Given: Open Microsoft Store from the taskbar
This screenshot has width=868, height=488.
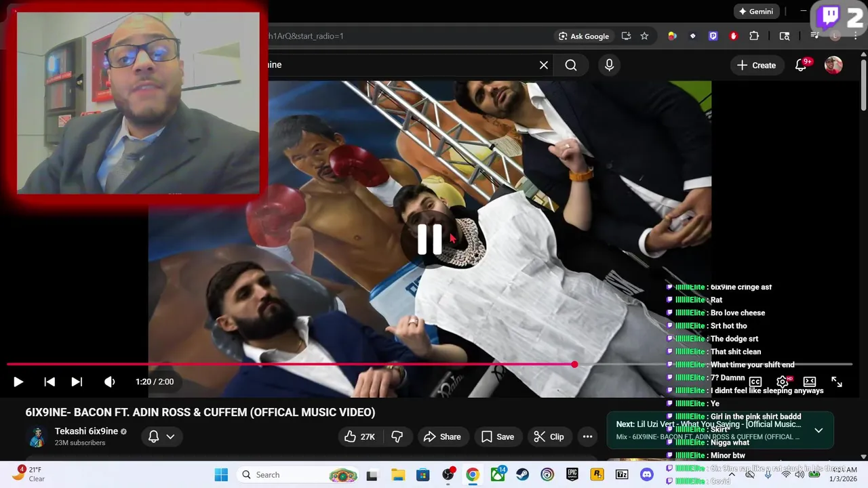Looking at the screenshot, I should tap(422, 474).
